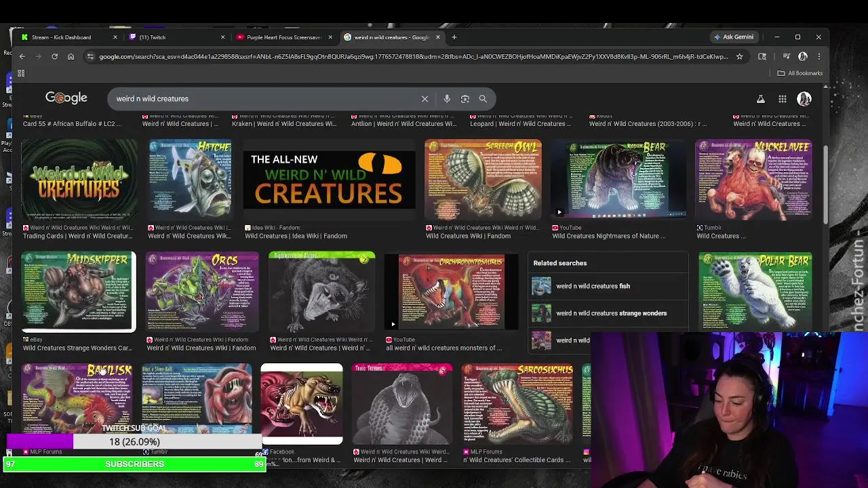The width and height of the screenshot is (868, 488).
Task: Reload the Google search page
Action: pos(54,56)
